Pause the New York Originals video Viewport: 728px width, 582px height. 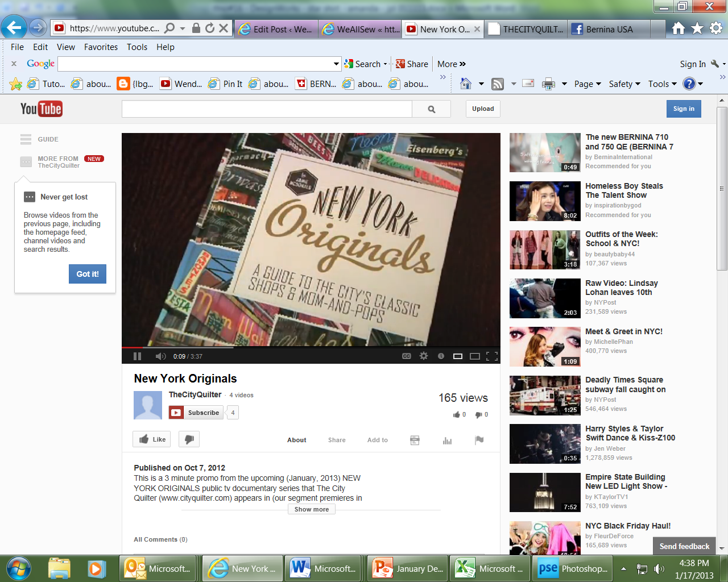[x=137, y=356]
